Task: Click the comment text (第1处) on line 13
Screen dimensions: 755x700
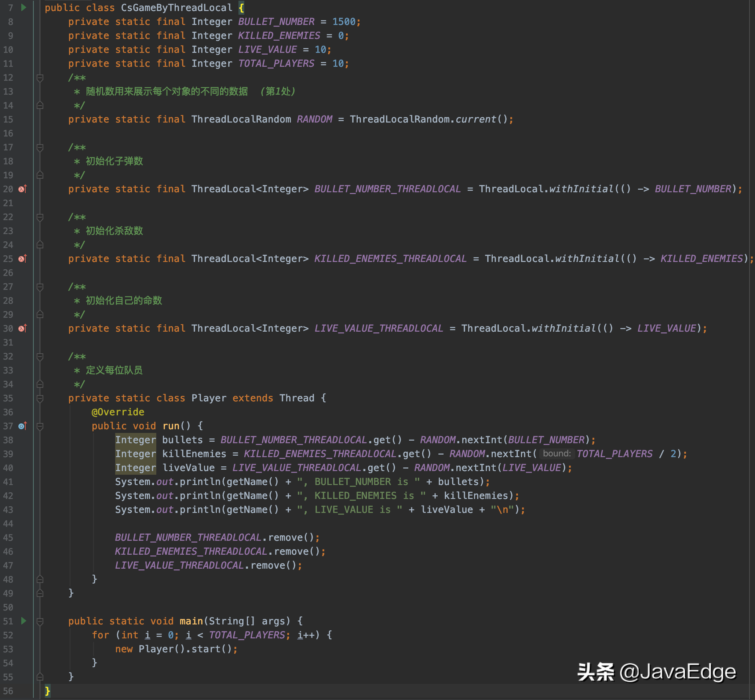Action: point(278,91)
